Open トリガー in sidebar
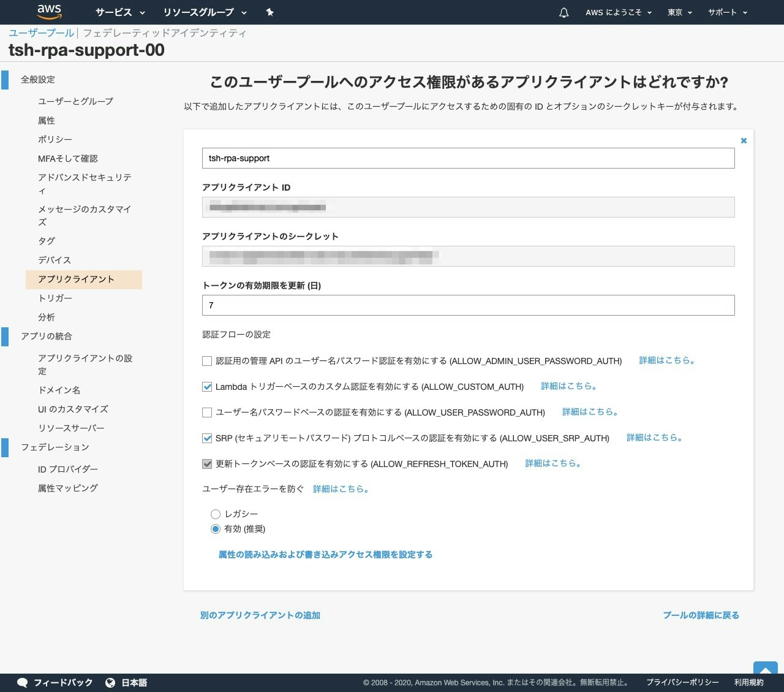This screenshot has width=784, height=692. tap(55, 298)
